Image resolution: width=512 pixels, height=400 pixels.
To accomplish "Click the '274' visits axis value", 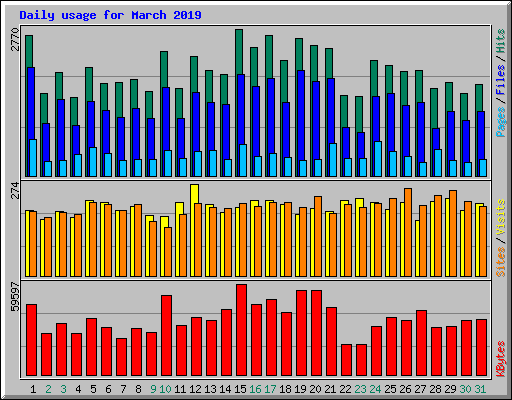I will 15,190.
